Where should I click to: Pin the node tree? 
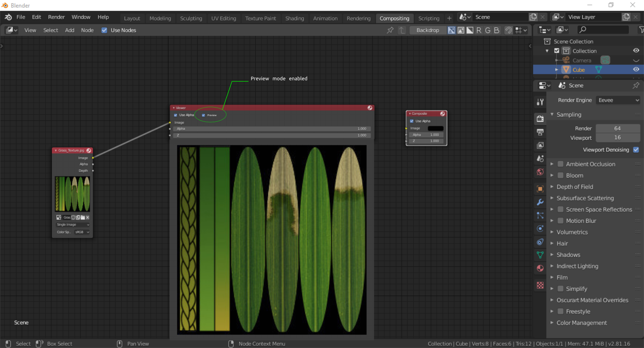390,30
